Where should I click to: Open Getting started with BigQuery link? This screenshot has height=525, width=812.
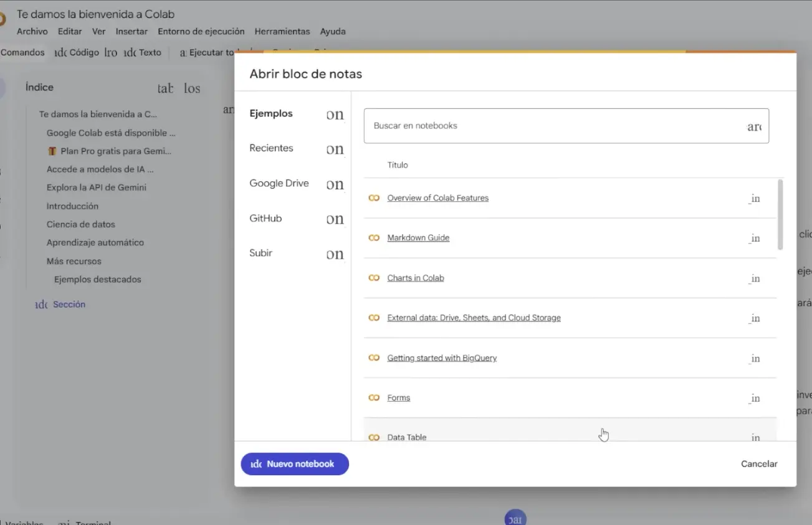click(442, 358)
